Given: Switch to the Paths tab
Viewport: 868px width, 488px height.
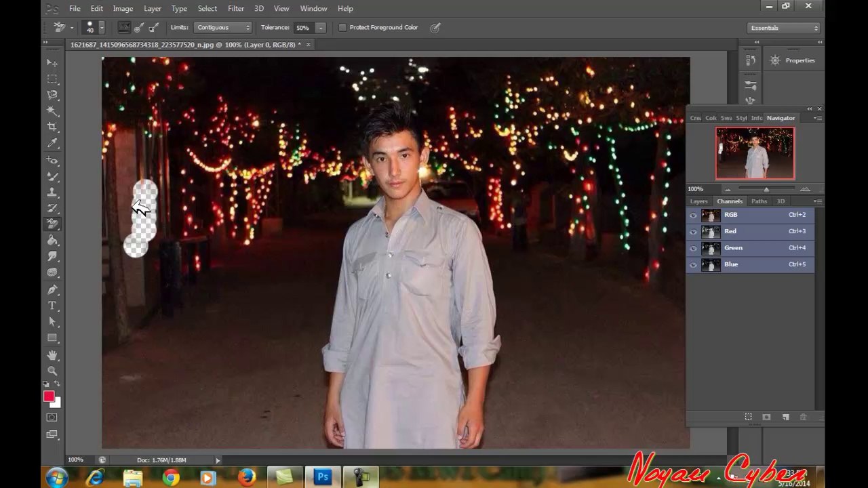Looking at the screenshot, I should click(x=759, y=201).
